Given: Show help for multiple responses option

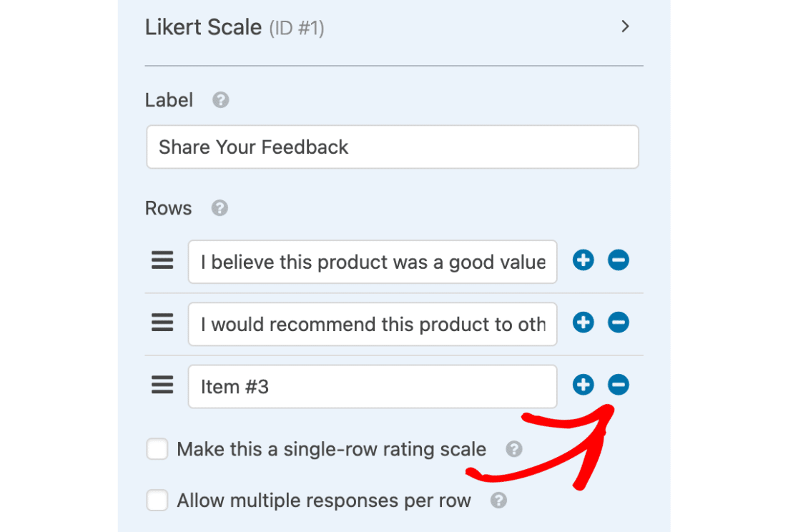Looking at the screenshot, I should [x=499, y=501].
